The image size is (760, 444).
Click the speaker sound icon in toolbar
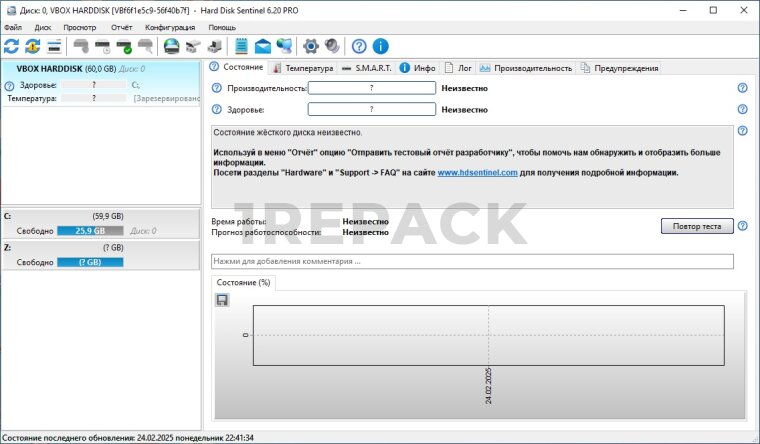(x=332, y=46)
